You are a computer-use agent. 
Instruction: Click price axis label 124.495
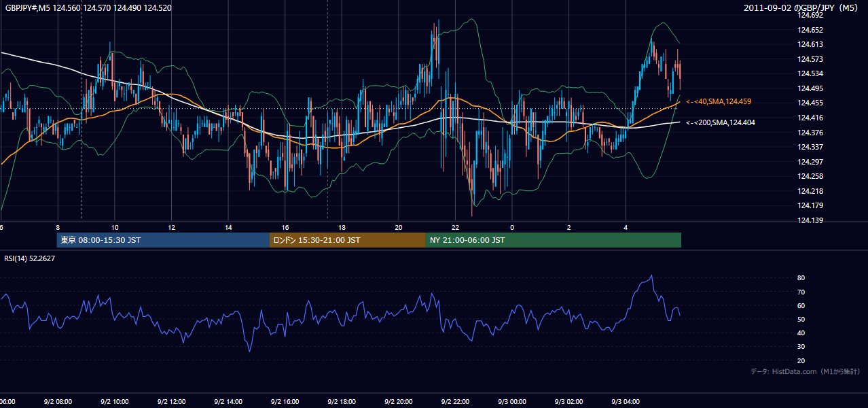point(810,88)
